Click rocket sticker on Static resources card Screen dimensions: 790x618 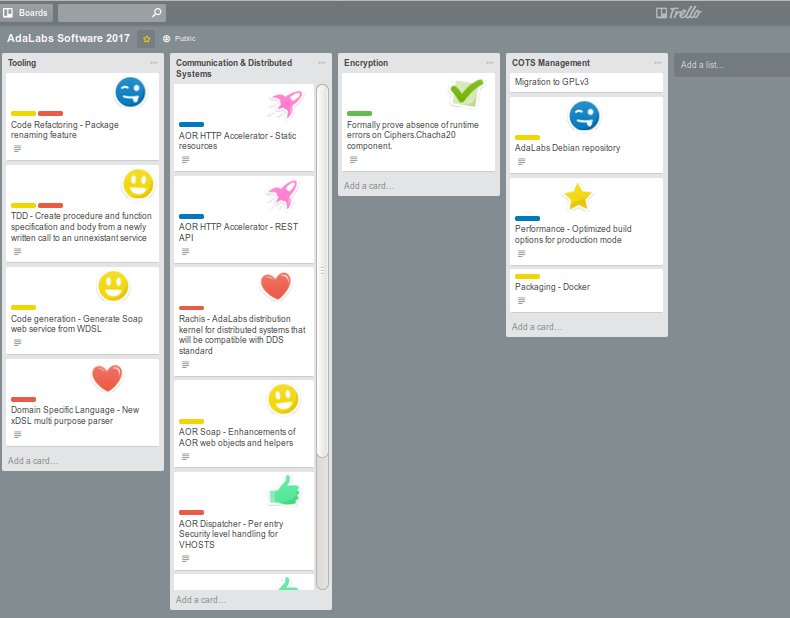286,104
